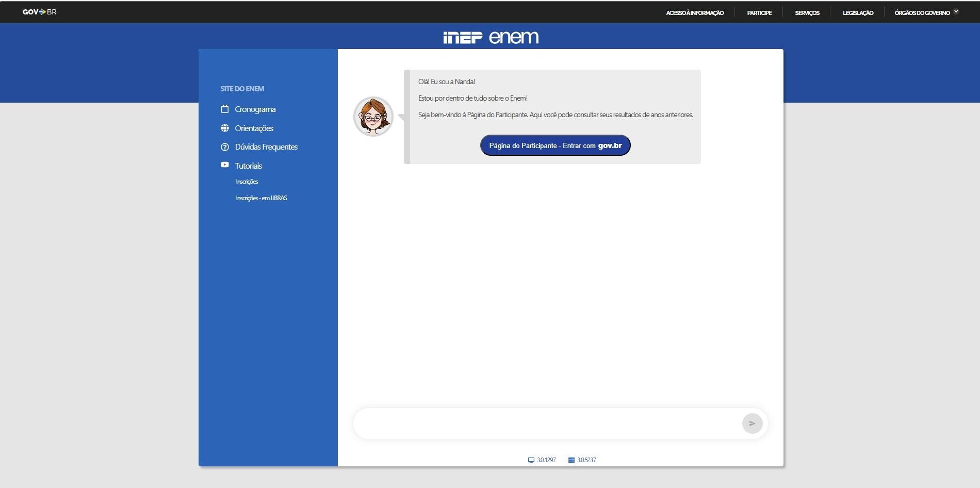Open the Participe menu item
This screenshot has height=488, width=980.
click(759, 13)
